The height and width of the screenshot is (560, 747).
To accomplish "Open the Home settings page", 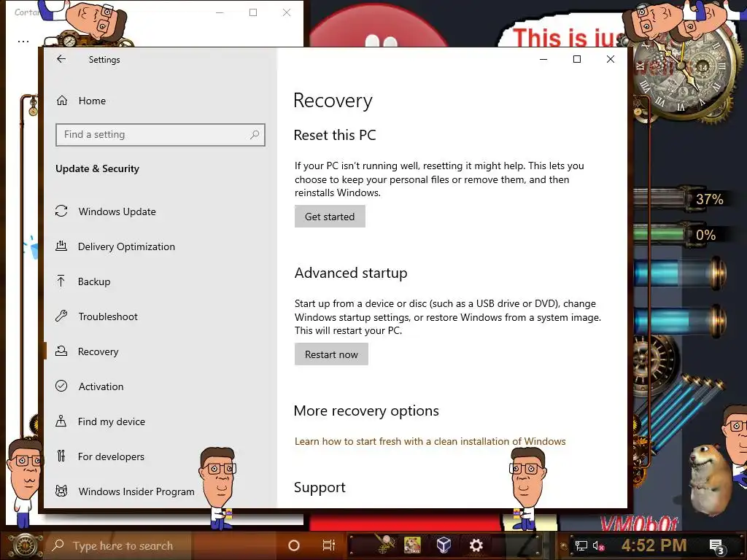I will pyautogui.click(x=92, y=101).
